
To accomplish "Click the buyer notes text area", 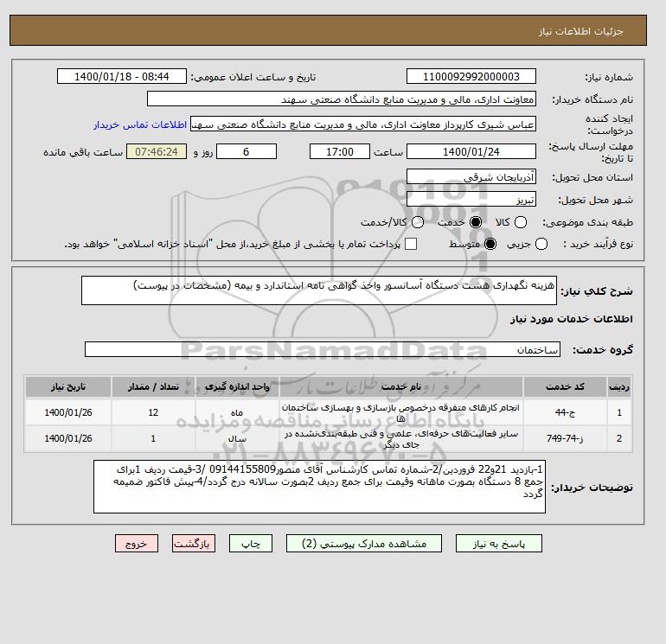I will pos(319,487).
